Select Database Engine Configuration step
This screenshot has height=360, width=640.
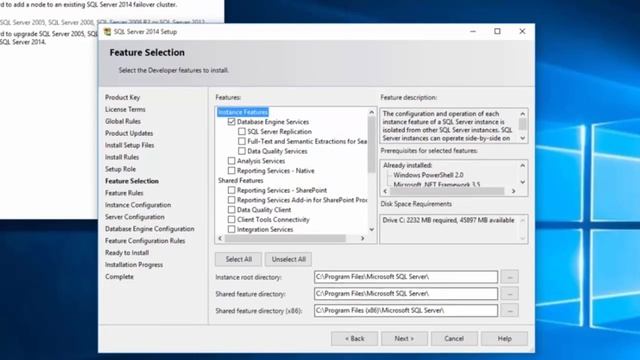(x=150, y=229)
